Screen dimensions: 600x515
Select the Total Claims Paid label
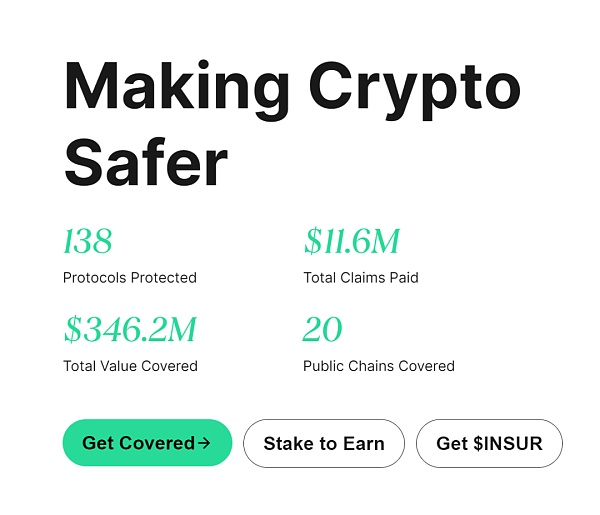point(361,277)
